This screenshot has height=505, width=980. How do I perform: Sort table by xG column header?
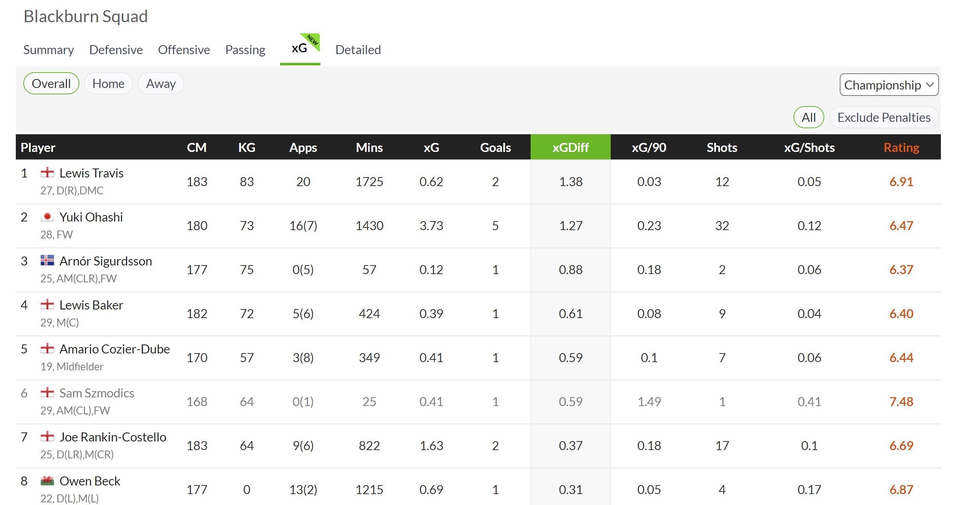tap(431, 147)
